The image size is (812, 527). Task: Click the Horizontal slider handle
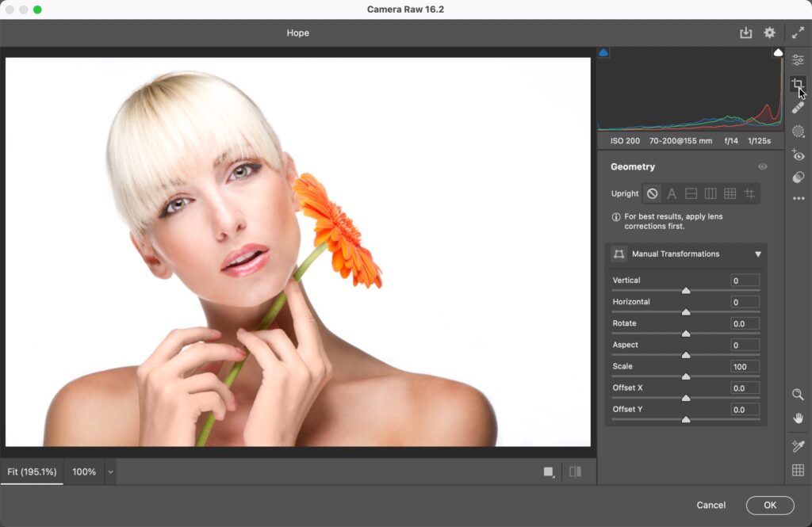(686, 312)
